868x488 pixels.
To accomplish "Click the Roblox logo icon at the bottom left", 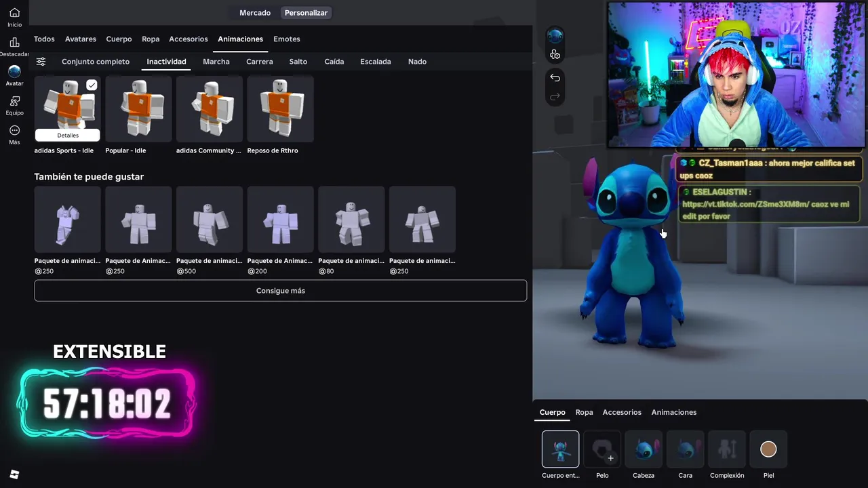I will 14,474.
